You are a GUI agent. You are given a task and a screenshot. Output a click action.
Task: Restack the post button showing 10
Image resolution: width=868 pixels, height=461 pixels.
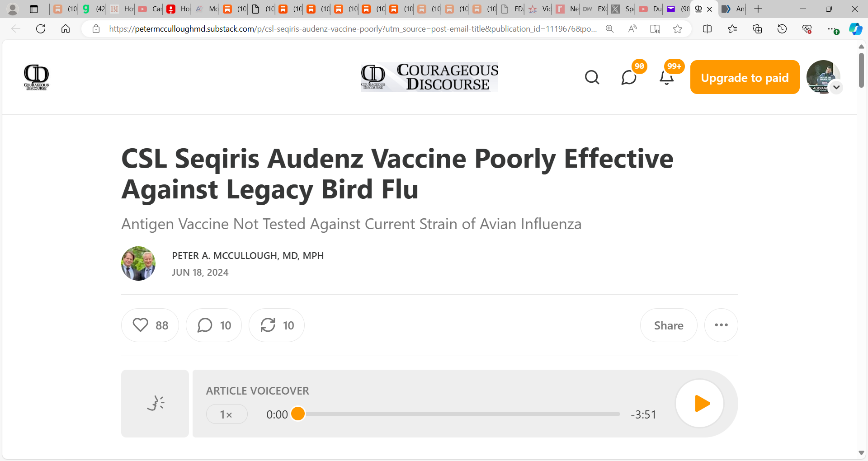click(277, 325)
